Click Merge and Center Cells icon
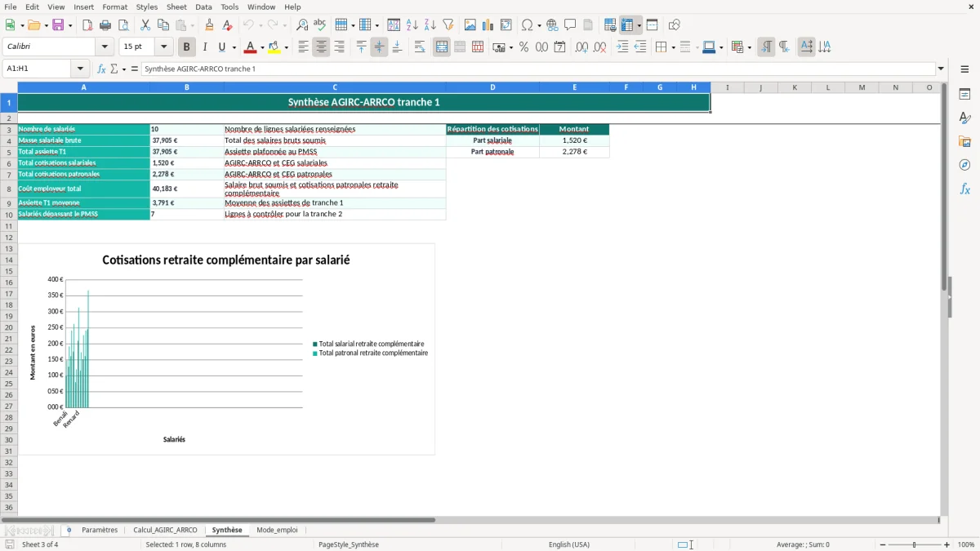Viewport: 980px width, 551px height. [442, 47]
